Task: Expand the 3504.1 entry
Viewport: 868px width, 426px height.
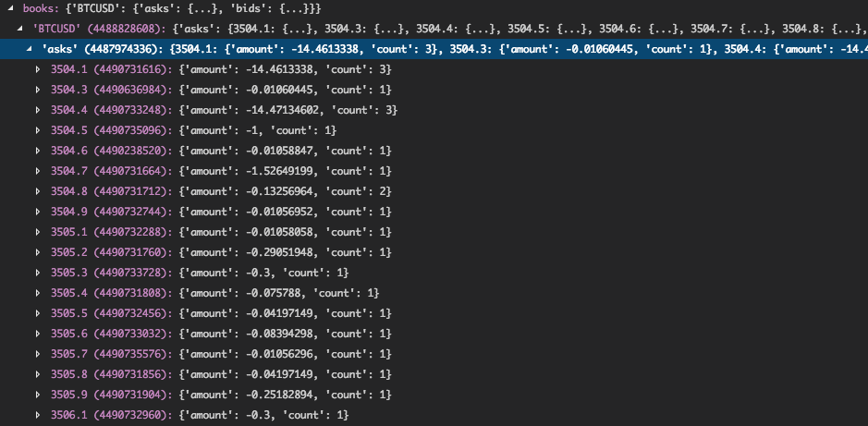Action: point(38,69)
